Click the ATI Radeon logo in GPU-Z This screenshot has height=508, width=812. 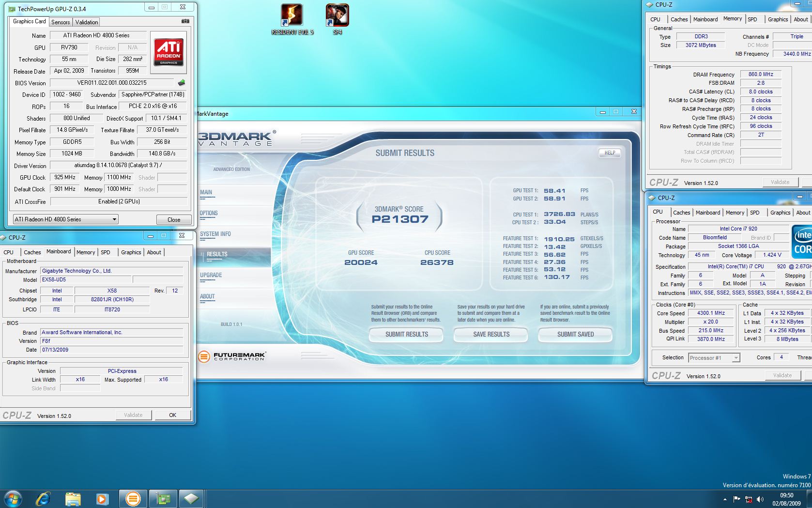coord(169,52)
